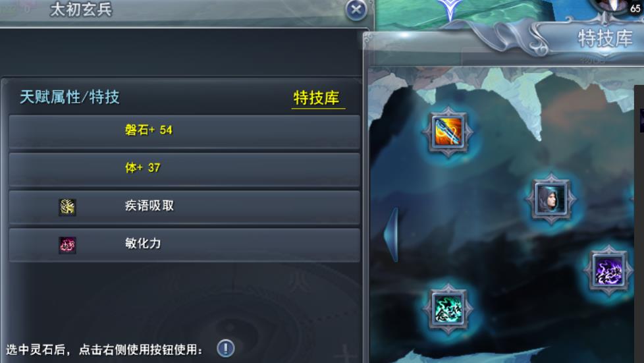Image resolution: width=644 pixels, height=363 pixels.
Task: Choose the flaming sword skill icon
Action: 448,132
